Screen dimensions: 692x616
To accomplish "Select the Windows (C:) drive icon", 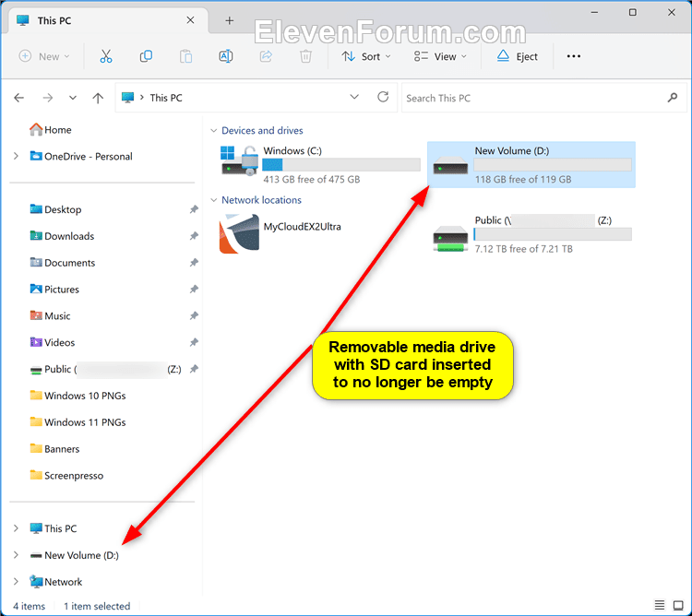I will tap(239, 161).
